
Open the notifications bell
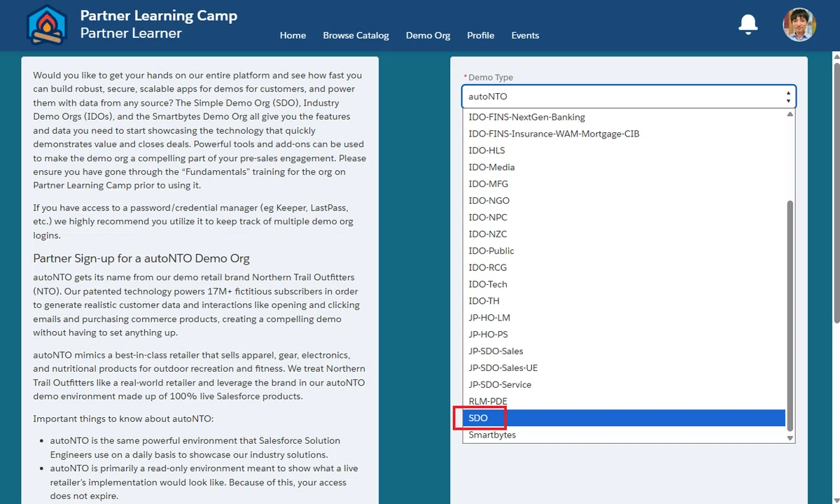click(748, 24)
